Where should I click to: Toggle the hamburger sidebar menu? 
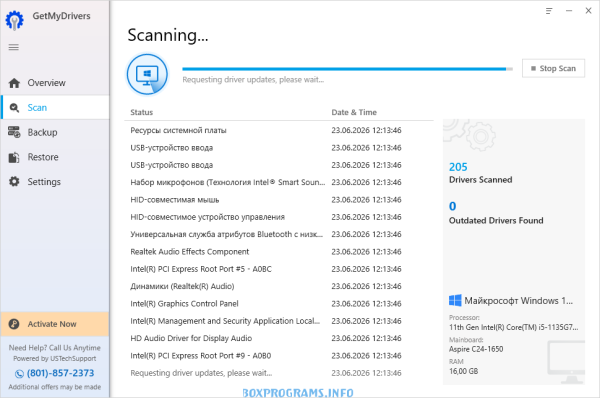pyautogui.click(x=14, y=47)
